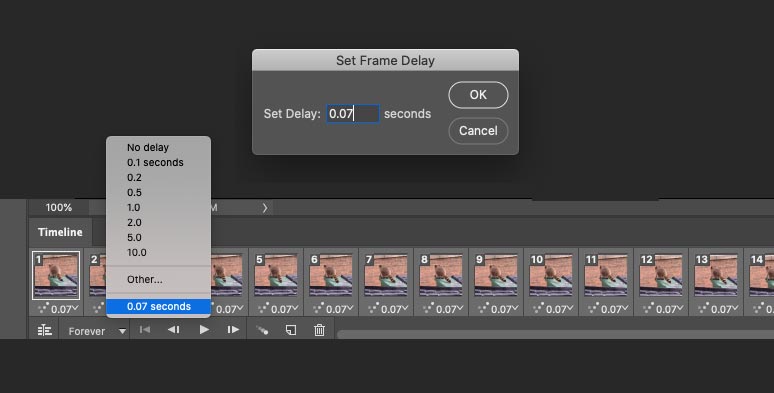Open frame 12 delay dropdown
Image resolution: width=774 pixels, height=393 pixels.
670,309
